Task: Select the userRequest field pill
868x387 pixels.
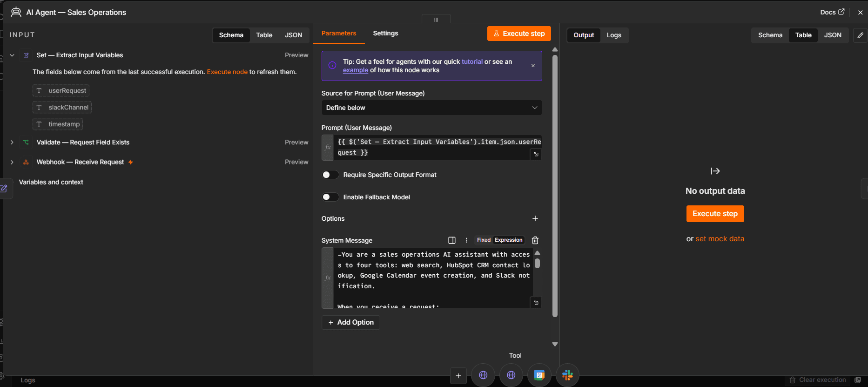Action: (x=61, y=90)
